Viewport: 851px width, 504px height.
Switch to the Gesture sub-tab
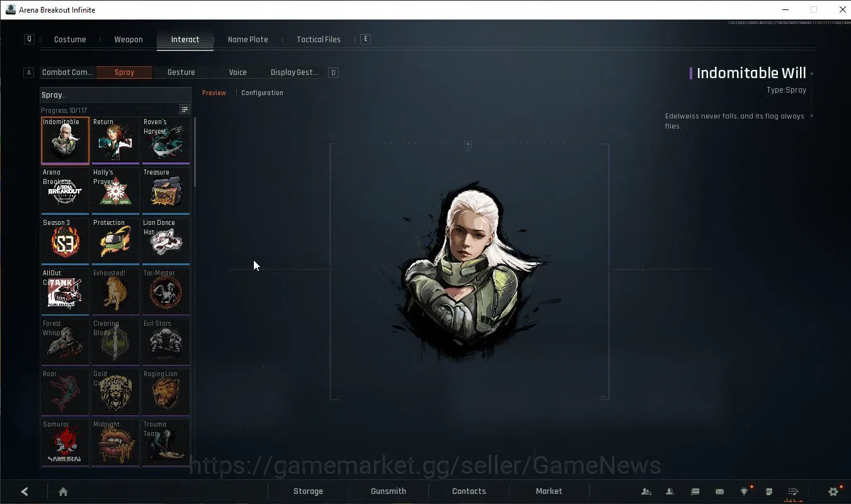(x=181, y=72)
